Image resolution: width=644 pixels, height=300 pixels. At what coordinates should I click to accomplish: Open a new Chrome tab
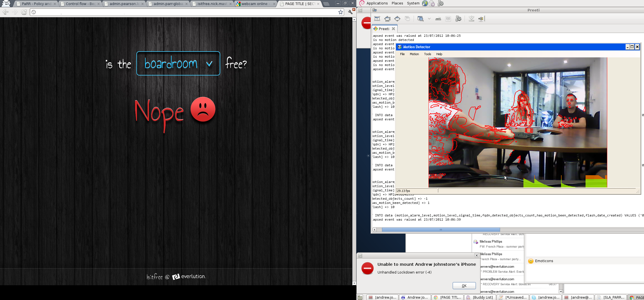326,4
